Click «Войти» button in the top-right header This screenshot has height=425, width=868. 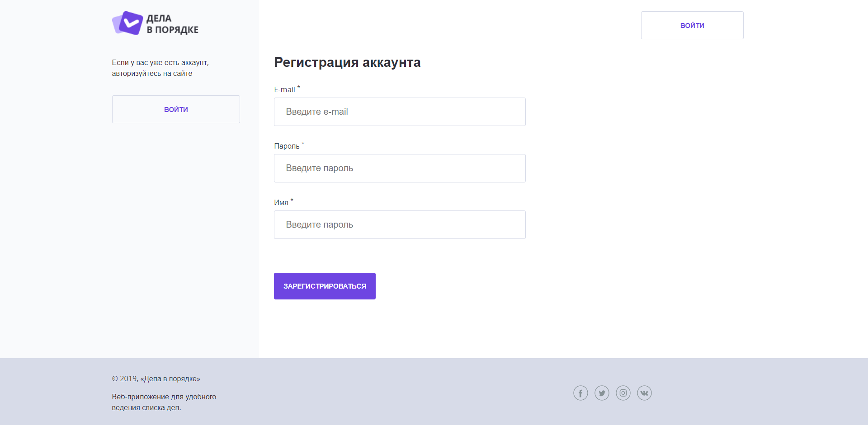(x=692, y=25)
